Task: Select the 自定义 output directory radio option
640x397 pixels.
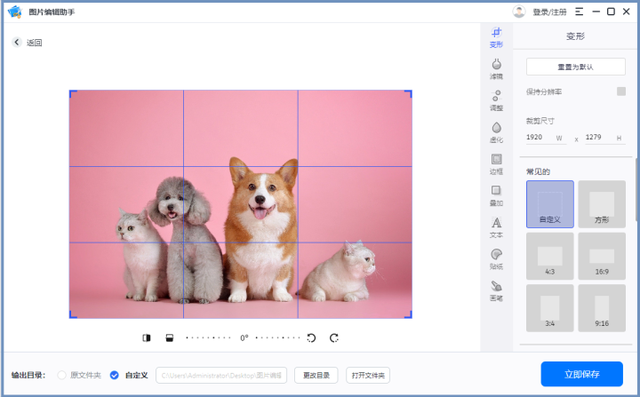Action: (114, 375)
